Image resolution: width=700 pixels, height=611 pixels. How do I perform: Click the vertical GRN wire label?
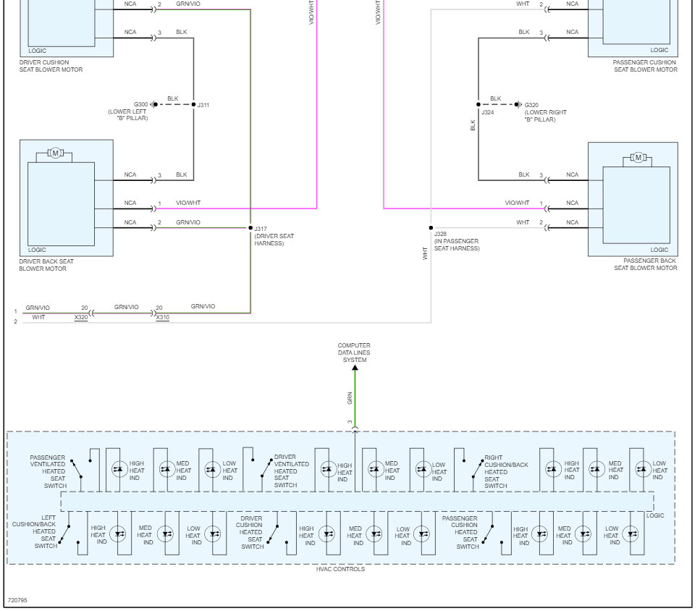coord(350,398)
